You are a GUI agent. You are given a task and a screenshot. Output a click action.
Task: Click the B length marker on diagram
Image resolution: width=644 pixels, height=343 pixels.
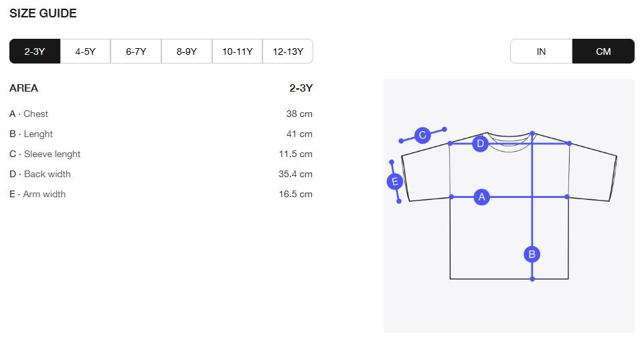532,254
